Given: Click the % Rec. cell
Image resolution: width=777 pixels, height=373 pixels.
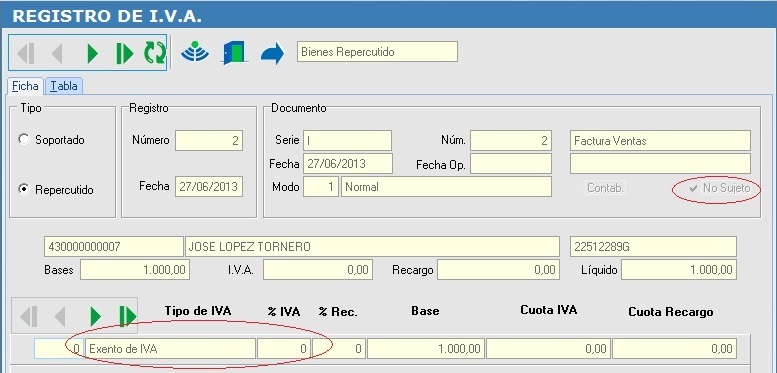Looking at the screenshot, I should [339, 349].
